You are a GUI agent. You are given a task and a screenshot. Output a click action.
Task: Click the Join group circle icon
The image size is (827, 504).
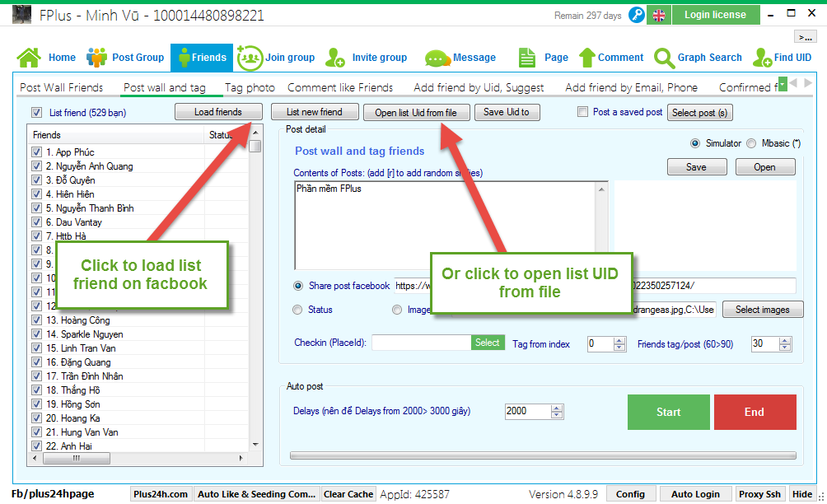[250, 58]
